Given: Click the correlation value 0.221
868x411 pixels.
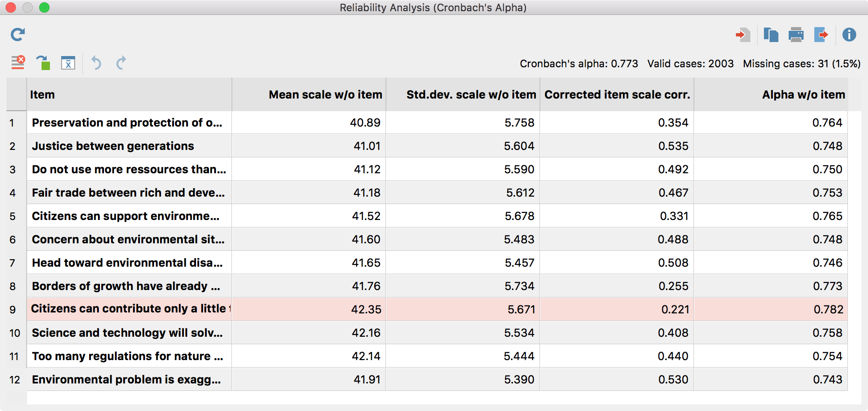Looking at the screenshot, I should point(675,310).
